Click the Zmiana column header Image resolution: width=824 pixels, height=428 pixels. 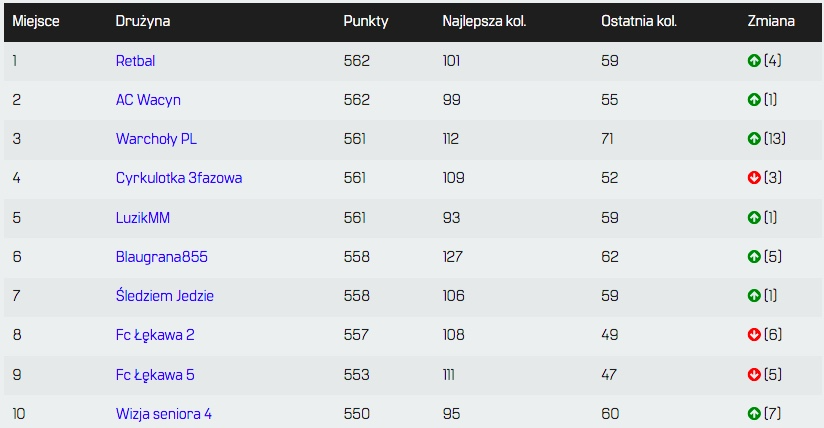coord(769,21)
